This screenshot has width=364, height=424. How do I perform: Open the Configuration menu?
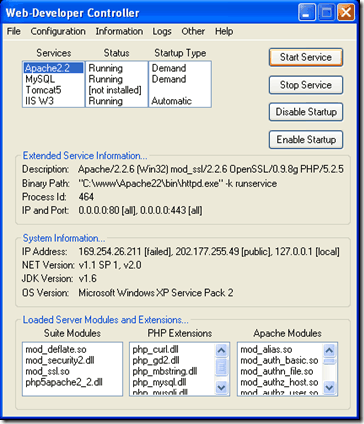[58, 31]
